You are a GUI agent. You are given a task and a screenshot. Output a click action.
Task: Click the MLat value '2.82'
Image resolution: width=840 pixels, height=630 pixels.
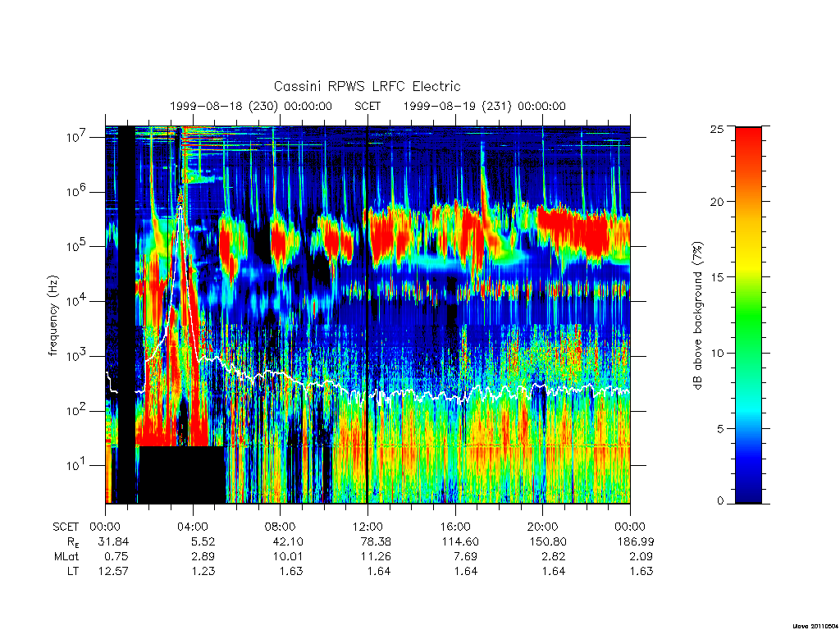(554, 557)
